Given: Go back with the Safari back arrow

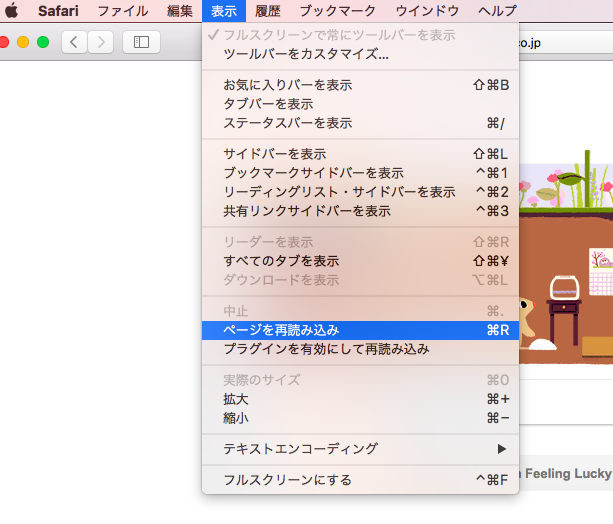Looking at the screenshot, I should pyautogui.click(x=74, y=42).
